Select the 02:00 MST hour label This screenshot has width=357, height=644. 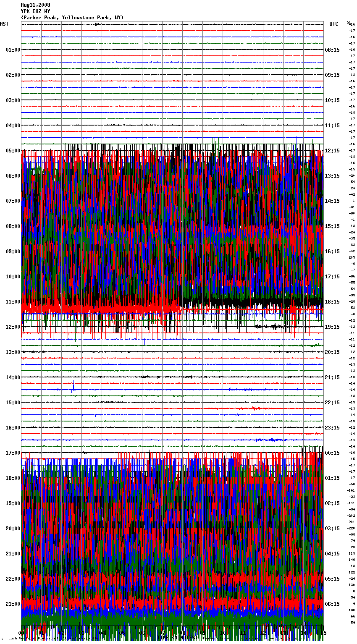tap(13, 75)
